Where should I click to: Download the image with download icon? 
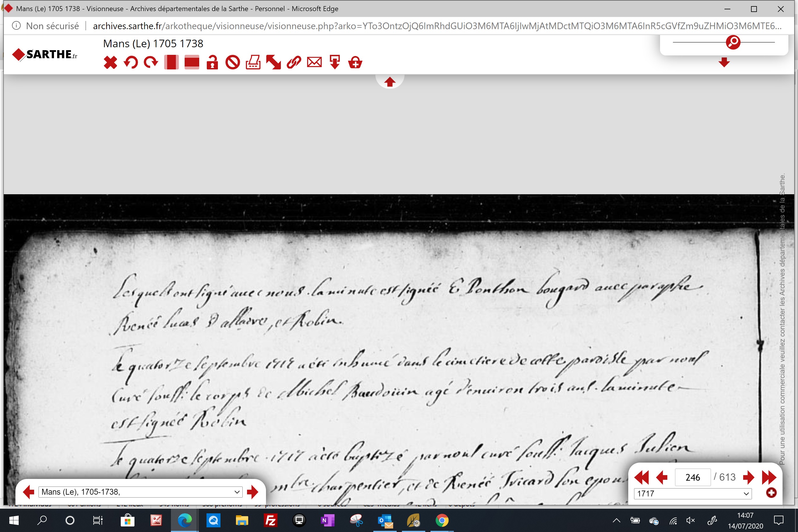[335, 62]
